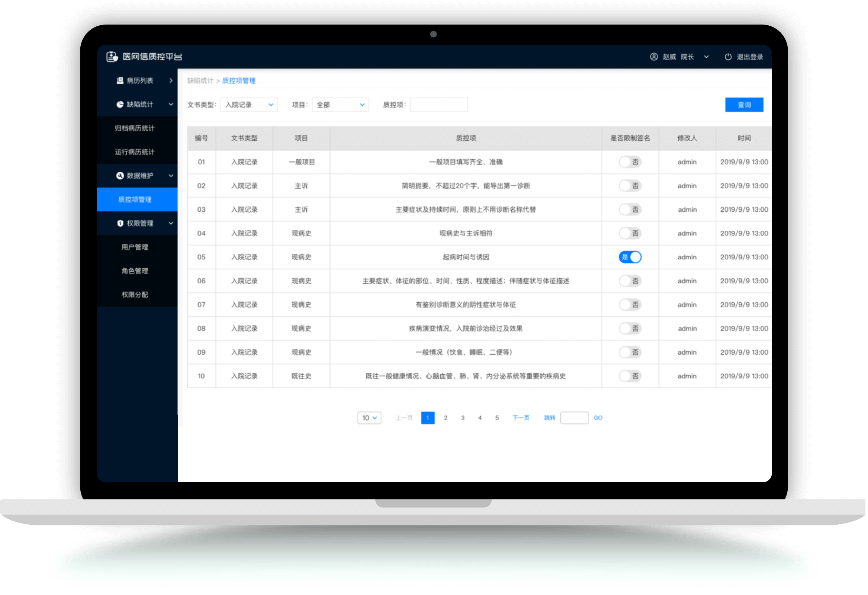The height and width of the screenshot is (595, 868).
Task: Select 质控项管理 in the sidebar
Action: [138, 200]
